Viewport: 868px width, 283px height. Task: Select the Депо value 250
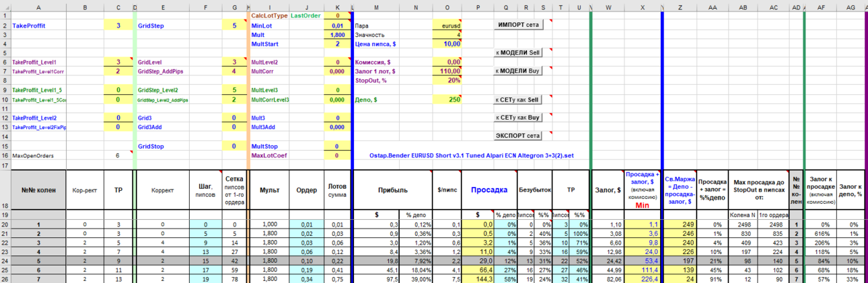tap(447, 99)
